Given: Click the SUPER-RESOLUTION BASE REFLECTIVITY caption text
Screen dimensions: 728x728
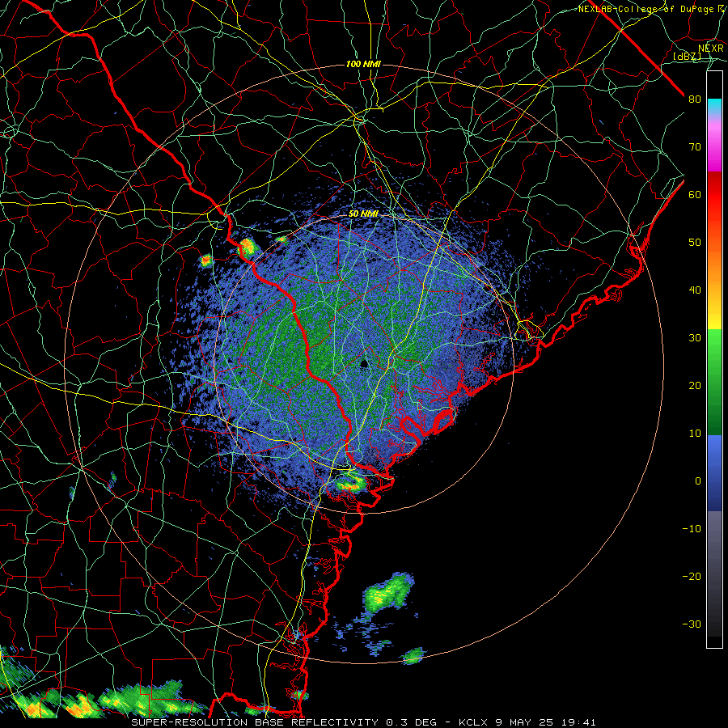Looking at the screenshot, I should (x=255, y=722).
